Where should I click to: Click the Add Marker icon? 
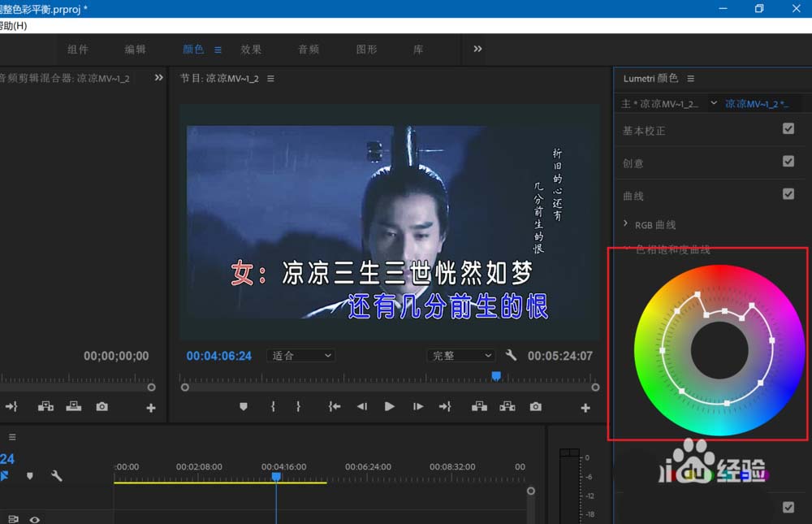244,406
